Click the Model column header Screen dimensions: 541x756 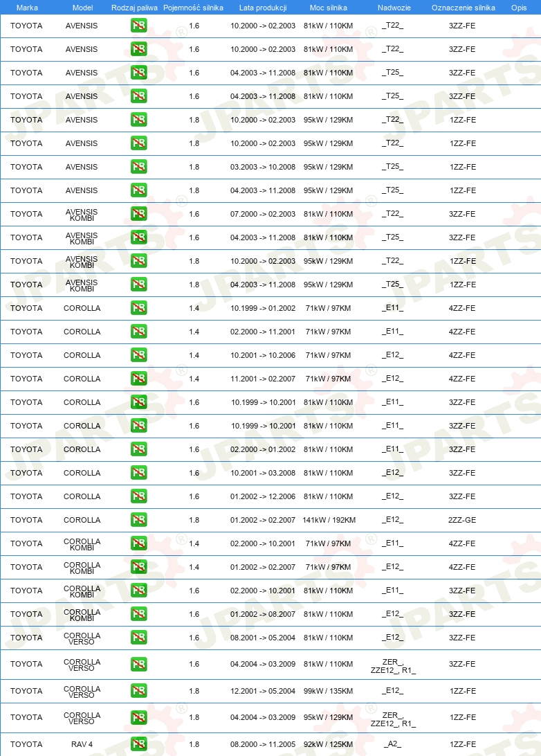click(x=82, y=8)
